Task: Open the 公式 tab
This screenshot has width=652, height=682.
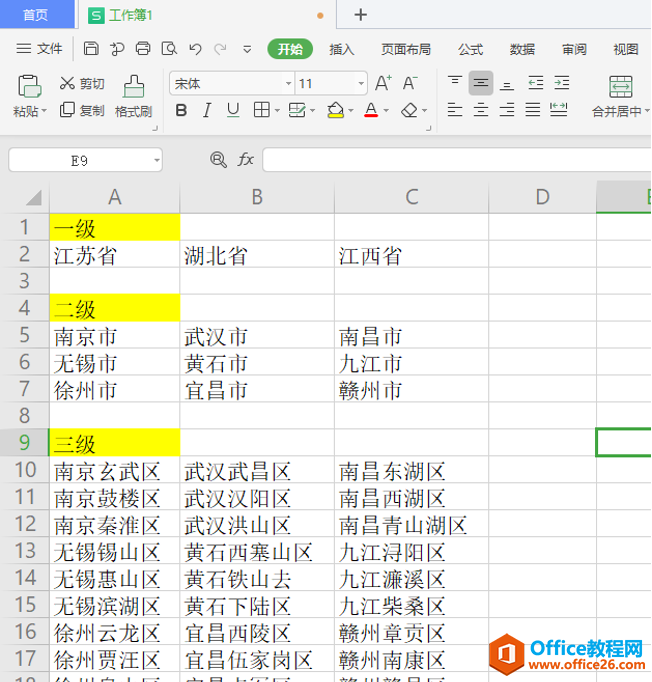Action: (470, 50)
